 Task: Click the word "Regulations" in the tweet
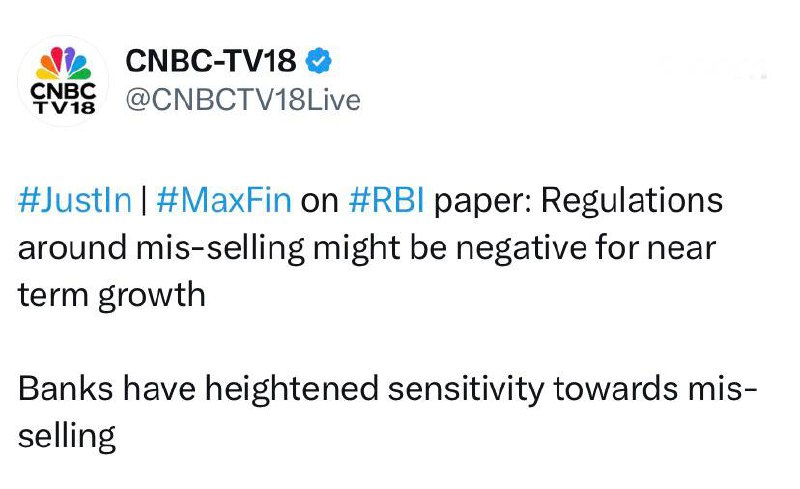pos(631,200)
